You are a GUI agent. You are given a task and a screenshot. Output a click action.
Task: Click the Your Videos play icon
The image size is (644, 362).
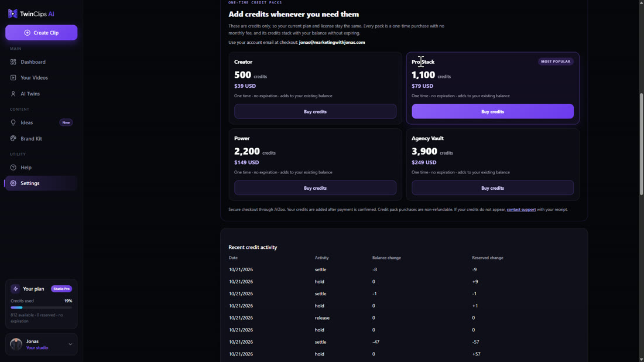tap(13, 78)
